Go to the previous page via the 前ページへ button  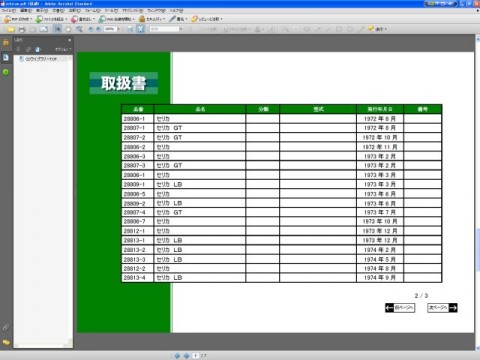[400, 308]
